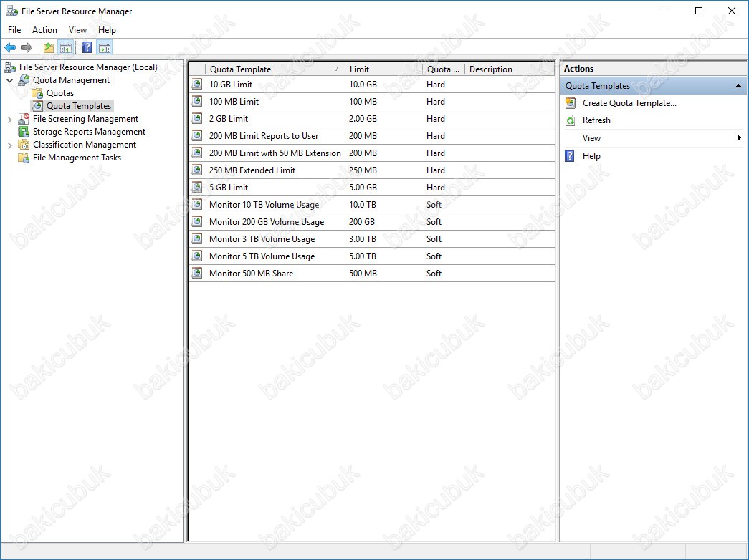Click the Help question mark toolbar icon

coord(87,47)
